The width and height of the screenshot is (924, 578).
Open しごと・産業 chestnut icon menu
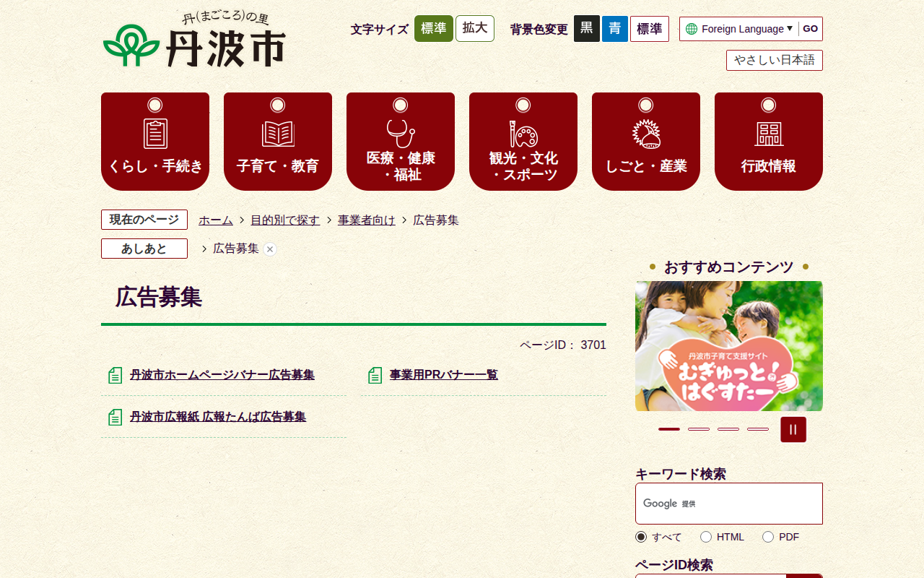[x=646, y=142]
